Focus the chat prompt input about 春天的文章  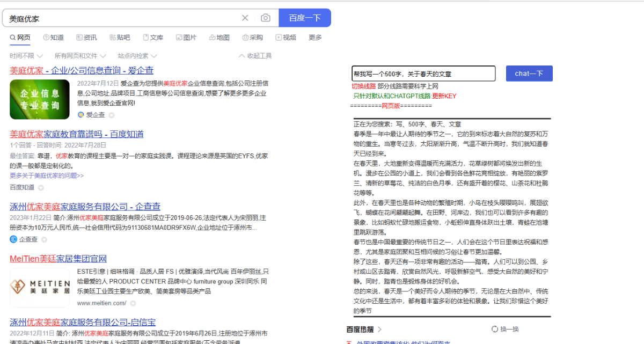coord(423,74)
